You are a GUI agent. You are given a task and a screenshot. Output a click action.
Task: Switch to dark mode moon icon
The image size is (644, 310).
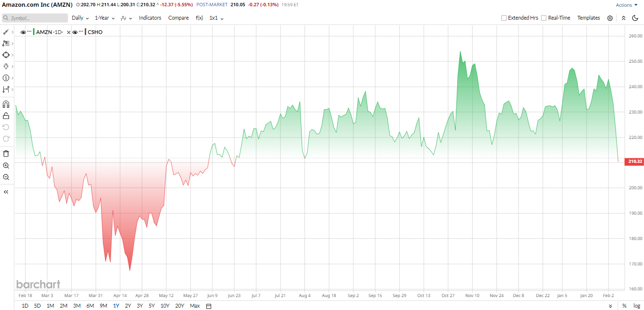pos(635,18)
